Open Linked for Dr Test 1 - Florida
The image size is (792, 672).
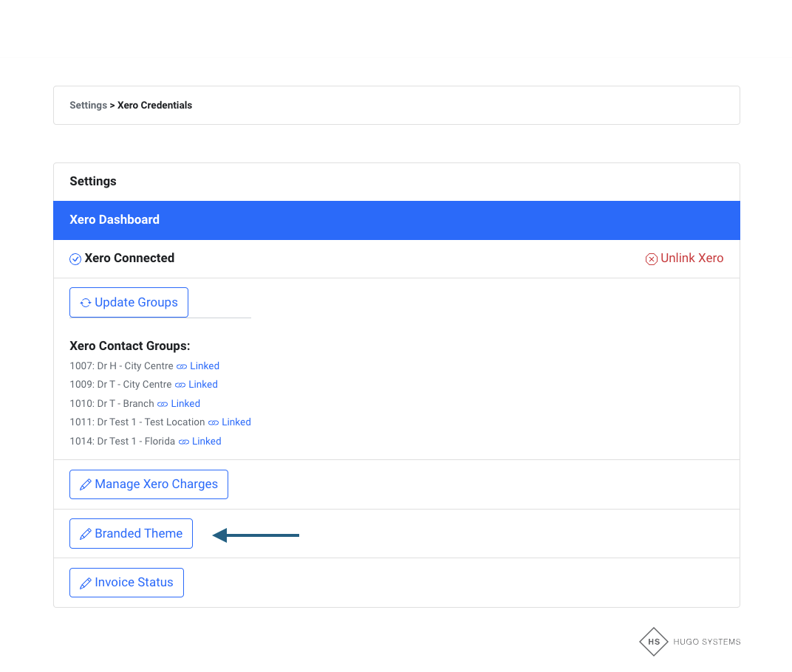click(207, 442)
